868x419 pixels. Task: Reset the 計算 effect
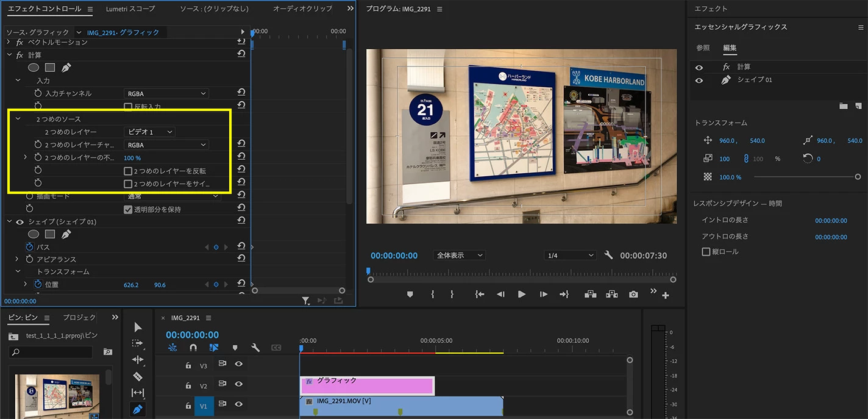click(241, 54)
